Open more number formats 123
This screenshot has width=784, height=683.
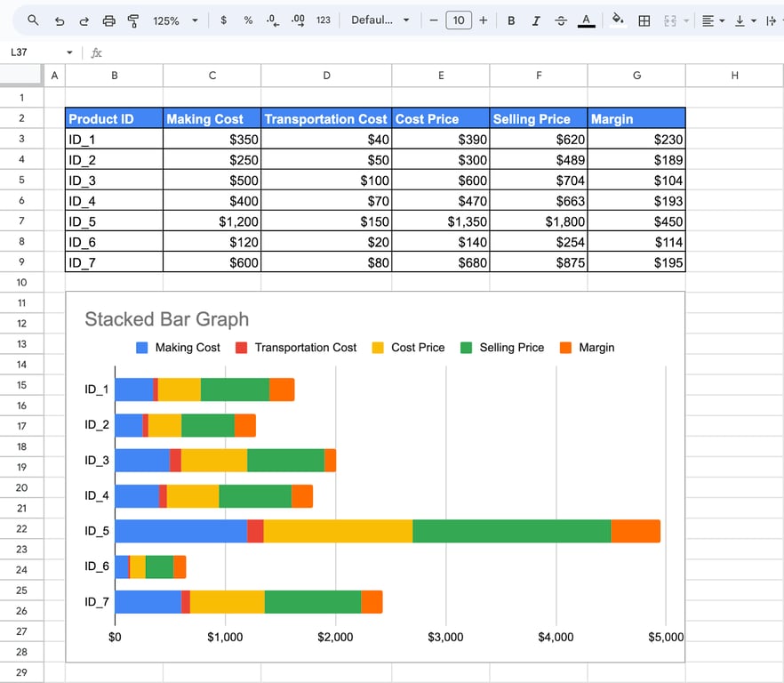pyautogui.click(x=324, y=20)
